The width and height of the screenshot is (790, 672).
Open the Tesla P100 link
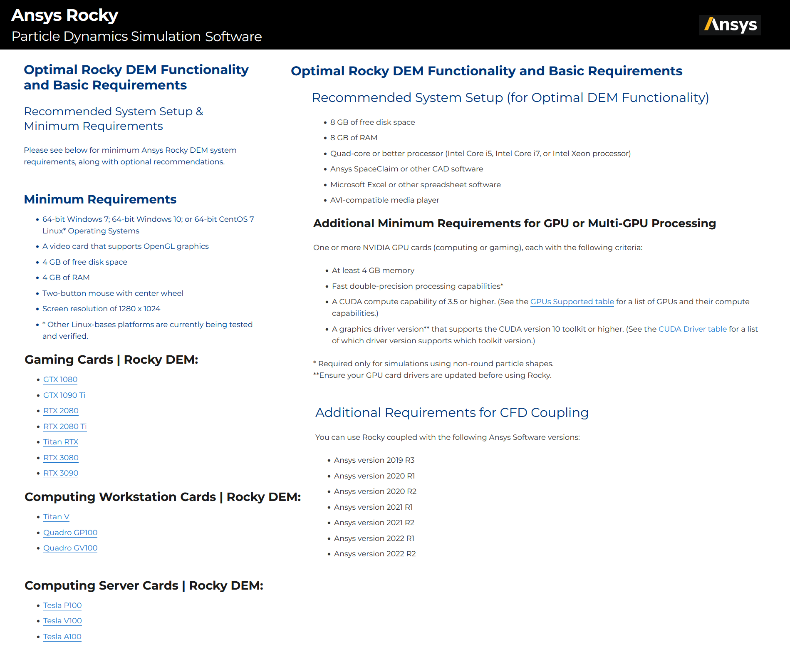(62, 605)
